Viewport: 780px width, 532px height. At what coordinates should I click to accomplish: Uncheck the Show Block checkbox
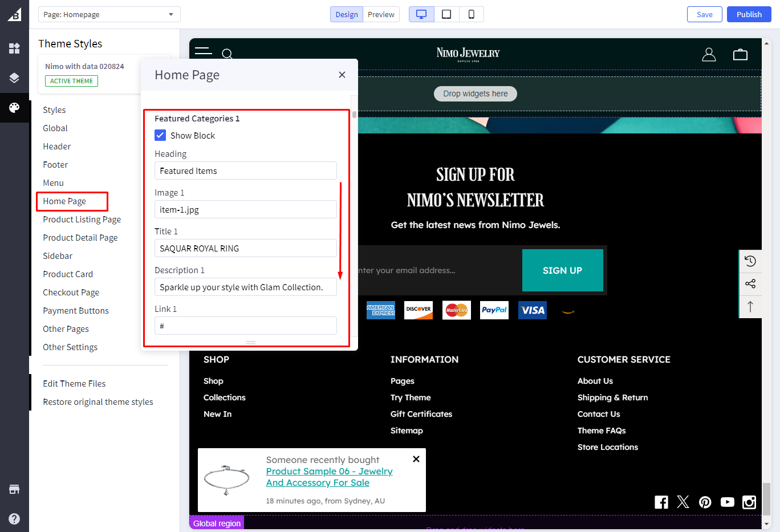tap(160, 136)
